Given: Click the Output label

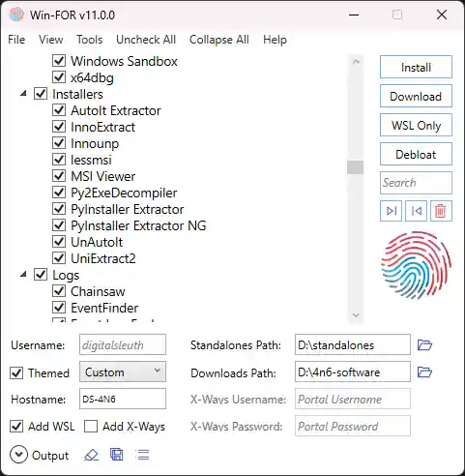Looking at the screenshot, I should tap(50, 456).
